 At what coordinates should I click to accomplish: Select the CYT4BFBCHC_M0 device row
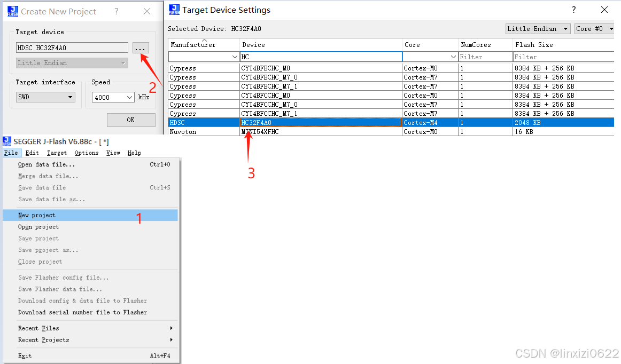(391, 68)
